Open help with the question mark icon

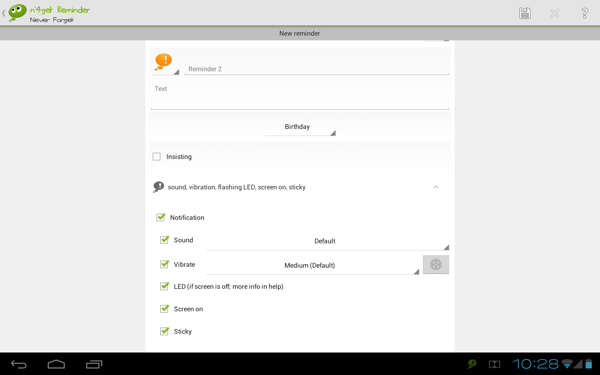pos(585,13)
